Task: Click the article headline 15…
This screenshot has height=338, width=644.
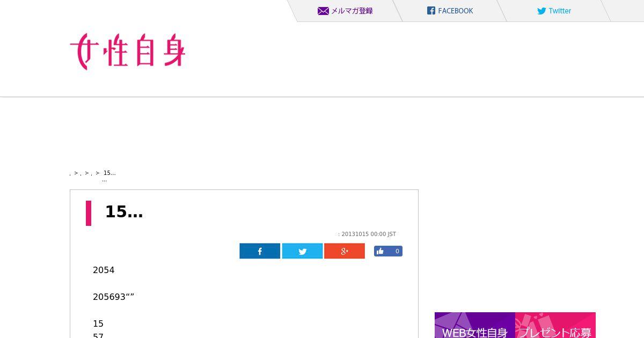Action: pos(124,212)
